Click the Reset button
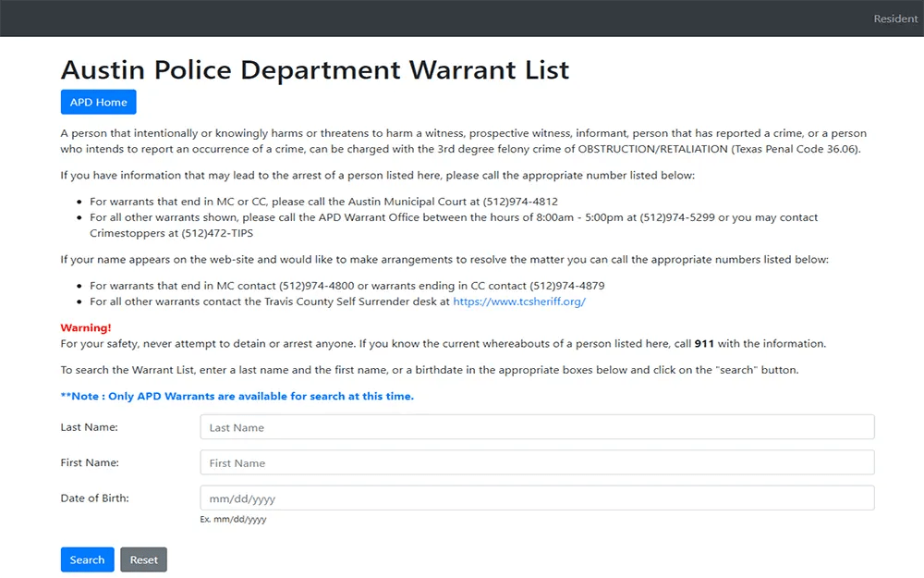Image resolution: width=924 pixels, height=578 pixels. click(x=143, y=560)
